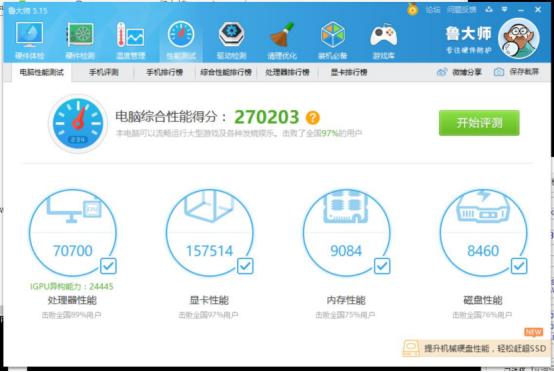Click the skin icon next to 问题反馈
This screenshot has height=372, width=554.
tap(489, 10)
